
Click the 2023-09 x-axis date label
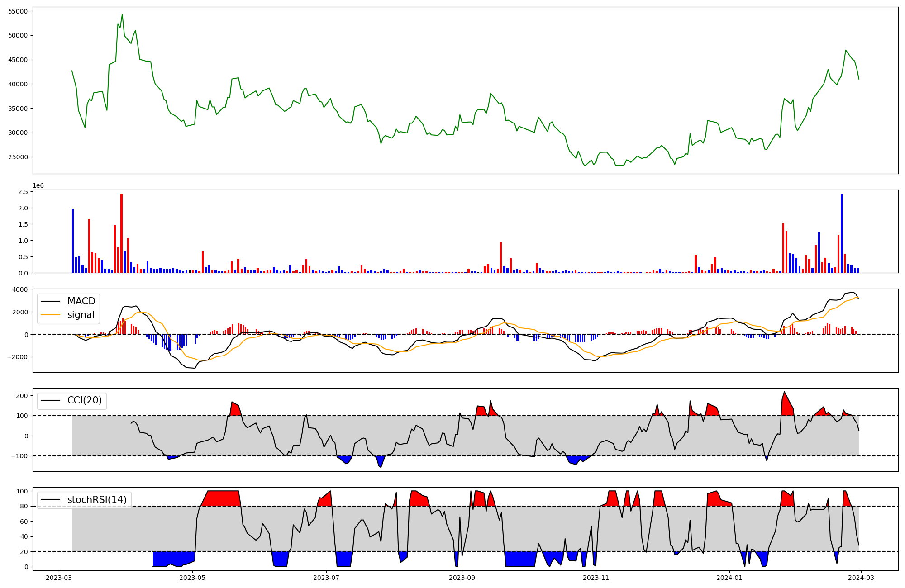coord(462,578)
